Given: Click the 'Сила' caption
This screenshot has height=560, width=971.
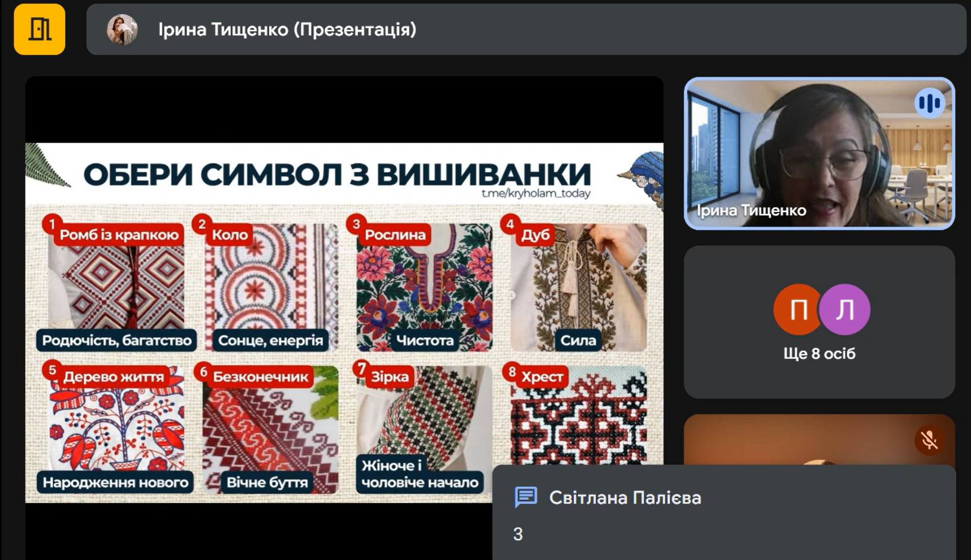Looking at the screenshot, I should 578,340.
